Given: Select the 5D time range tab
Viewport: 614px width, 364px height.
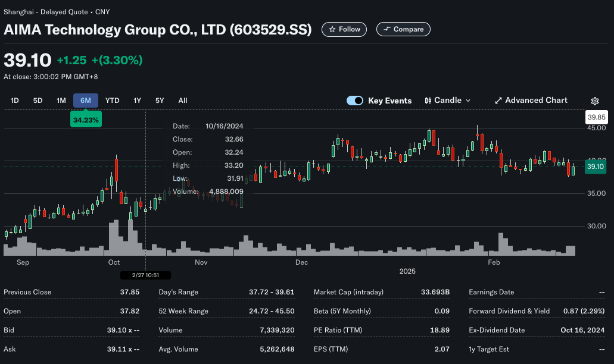Looking at the screenshot, I should pos(38,101).
